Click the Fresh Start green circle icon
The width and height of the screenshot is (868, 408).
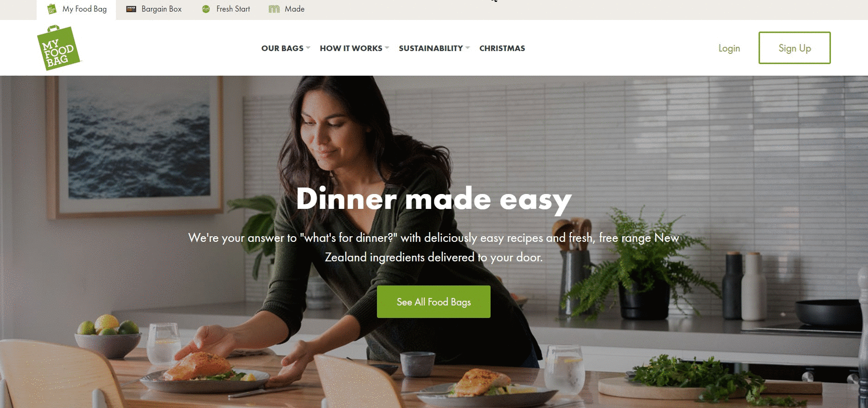[x=206, y=9]
